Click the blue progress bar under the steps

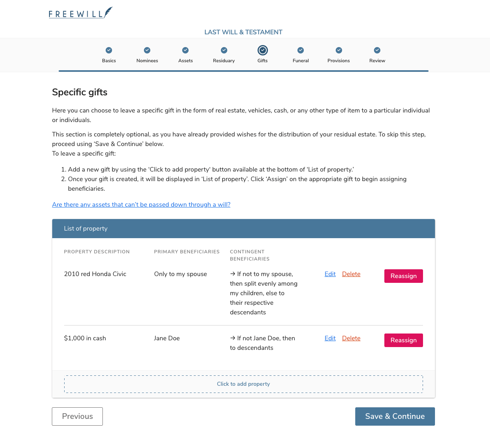[243, 71]
